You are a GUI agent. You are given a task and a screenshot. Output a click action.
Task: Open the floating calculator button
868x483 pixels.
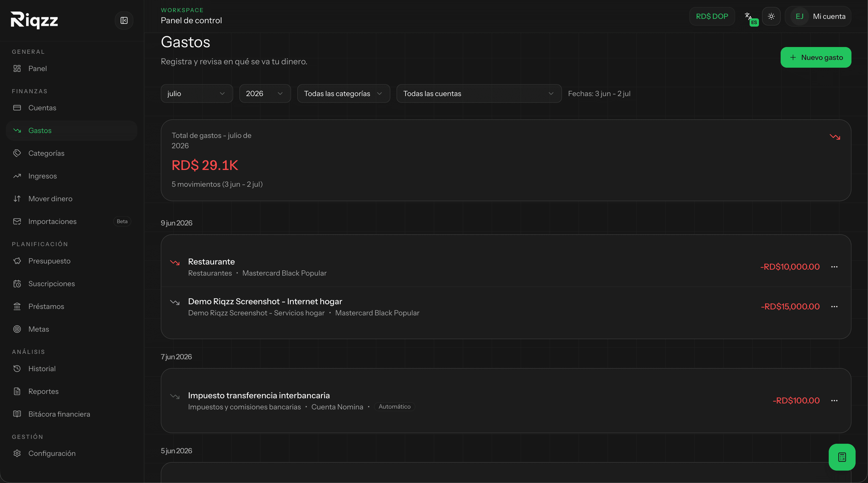(x=842, y=457)
